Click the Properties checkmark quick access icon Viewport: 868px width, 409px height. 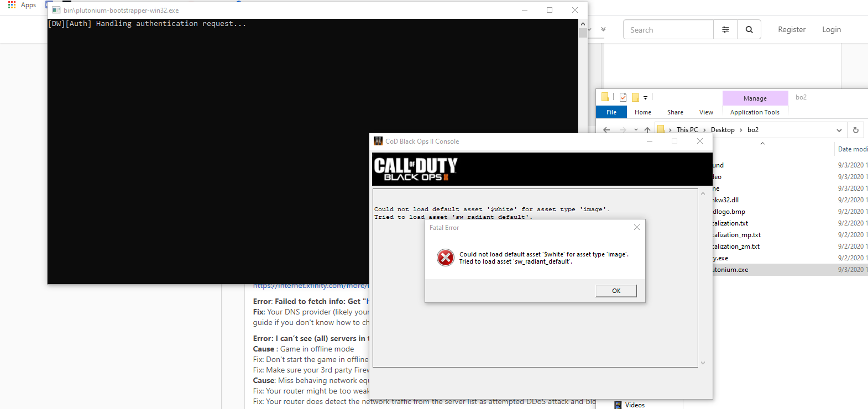[x=623, y=97]
